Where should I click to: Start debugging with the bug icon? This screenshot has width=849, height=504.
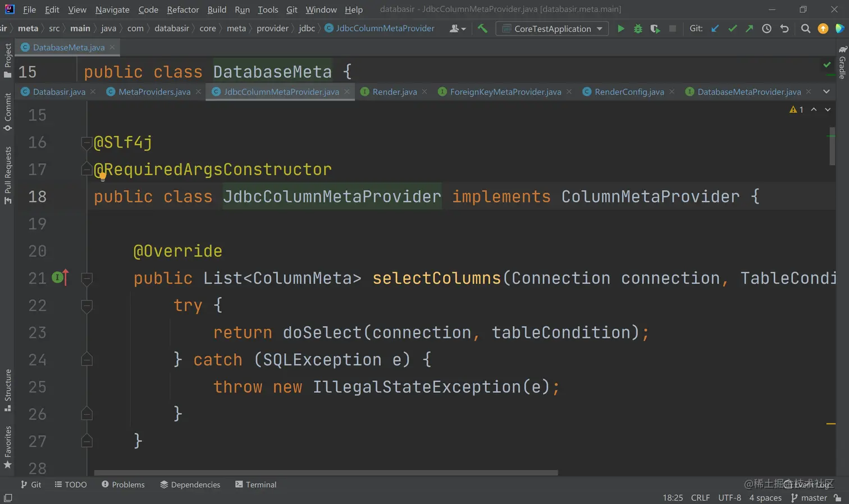[x=638, y=29]
